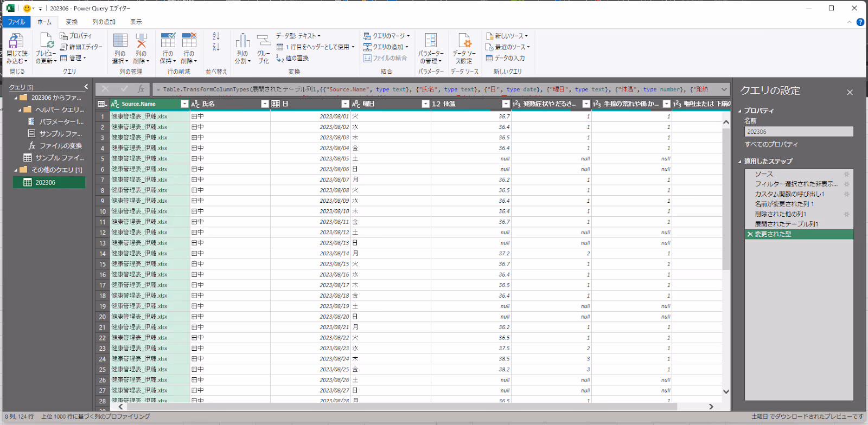Click the smiley feedback icon in title bar

pos(27,8)
